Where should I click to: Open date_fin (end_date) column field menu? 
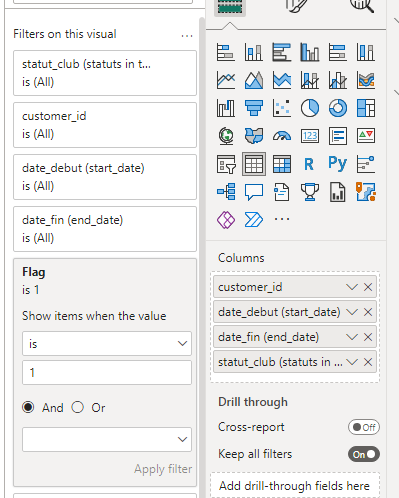point(352,337)
